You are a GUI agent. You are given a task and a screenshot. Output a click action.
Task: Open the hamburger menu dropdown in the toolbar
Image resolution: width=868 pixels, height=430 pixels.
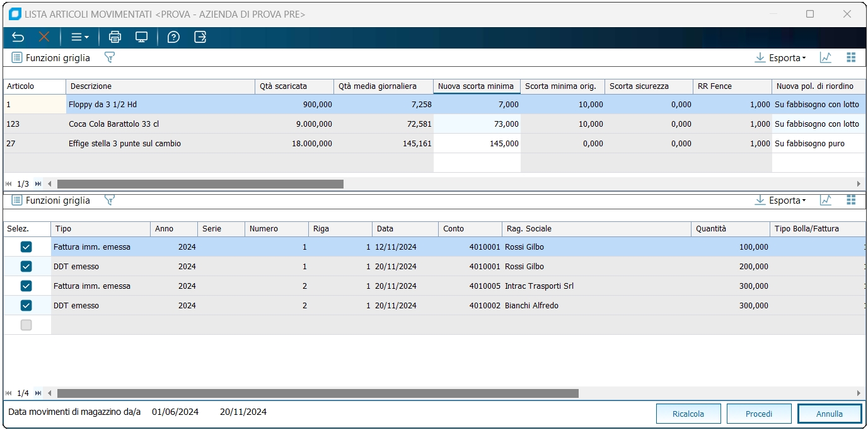[79, 37]
